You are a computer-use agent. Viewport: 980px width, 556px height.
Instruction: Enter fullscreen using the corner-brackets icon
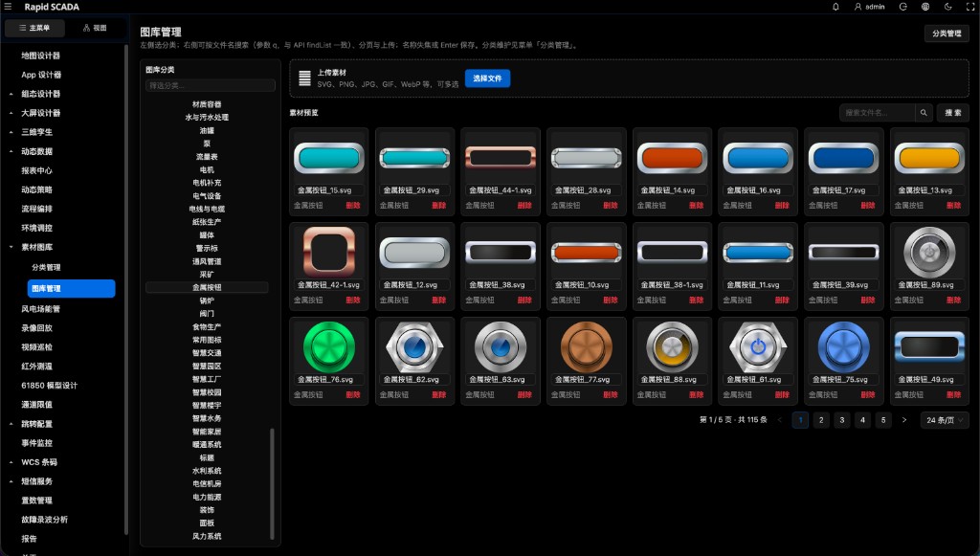pos(970,7)
